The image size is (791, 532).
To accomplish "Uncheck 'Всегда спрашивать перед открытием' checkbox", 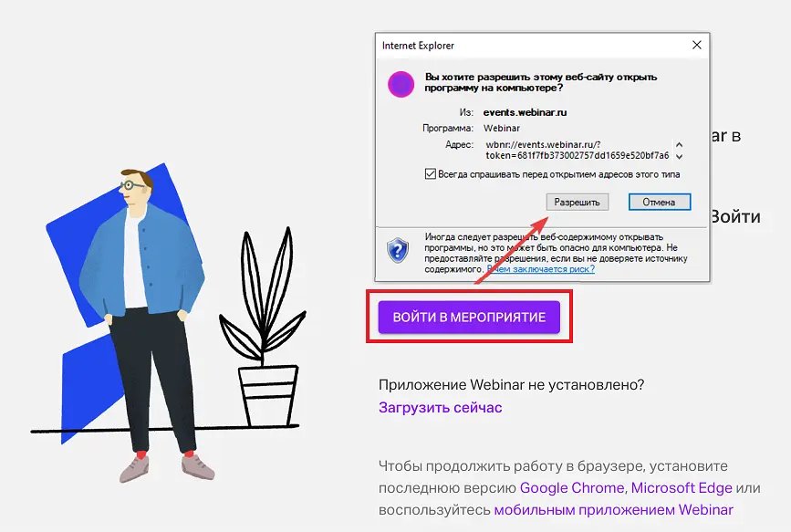I will (x=431, y=174).
